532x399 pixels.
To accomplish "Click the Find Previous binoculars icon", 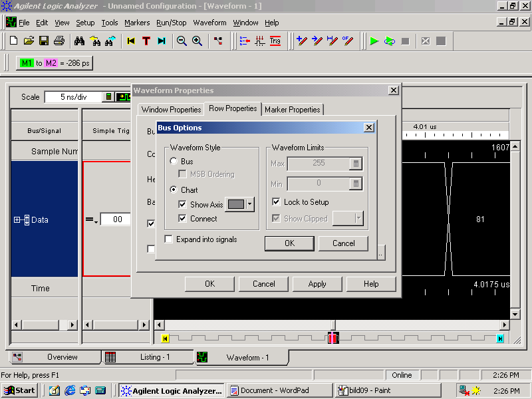I will point(94,41).
